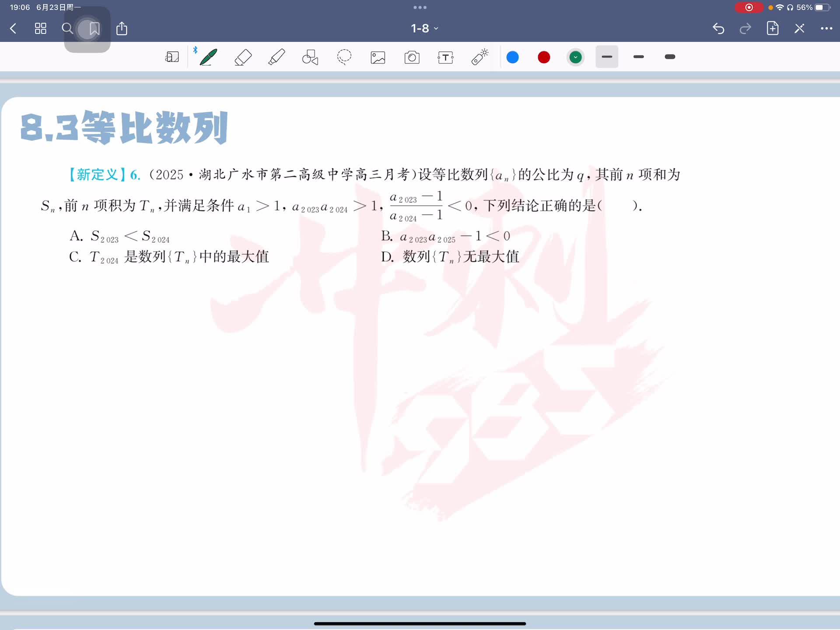Viewport: 840px width, 630px height.
Task: Expand the 1-8 document title dropdown
Action: [x=424, y=28]
